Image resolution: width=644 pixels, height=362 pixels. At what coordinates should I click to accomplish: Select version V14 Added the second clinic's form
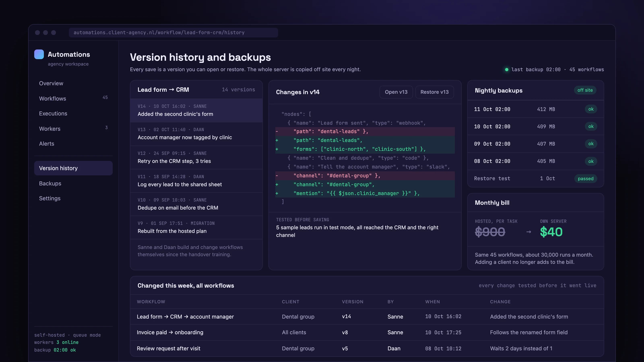pyautogui.click(x=196, y=110)
